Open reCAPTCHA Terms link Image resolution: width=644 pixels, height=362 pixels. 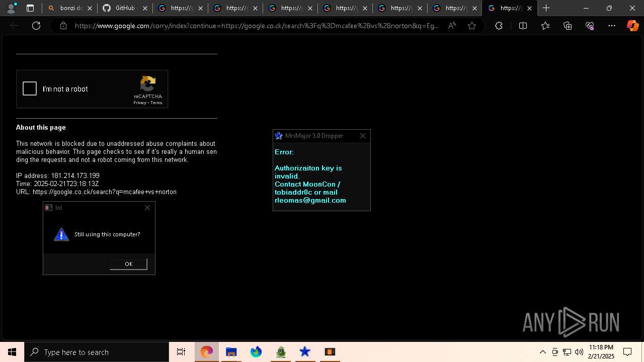click(x=156, y=103)
